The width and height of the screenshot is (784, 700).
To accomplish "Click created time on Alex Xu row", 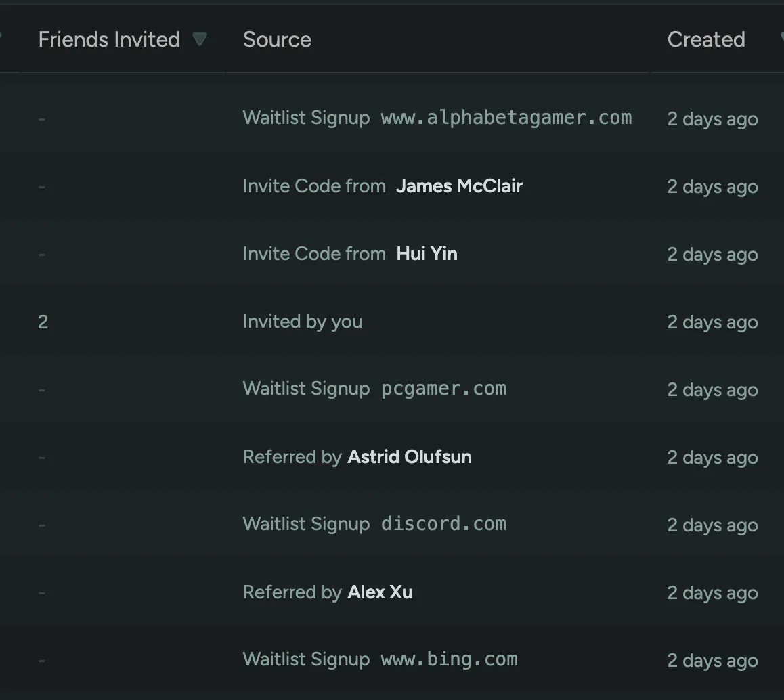I will click(712, 593).
